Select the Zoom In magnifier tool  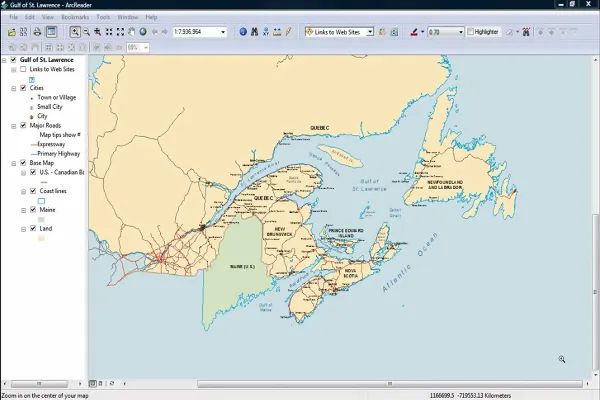click(75, 32)
